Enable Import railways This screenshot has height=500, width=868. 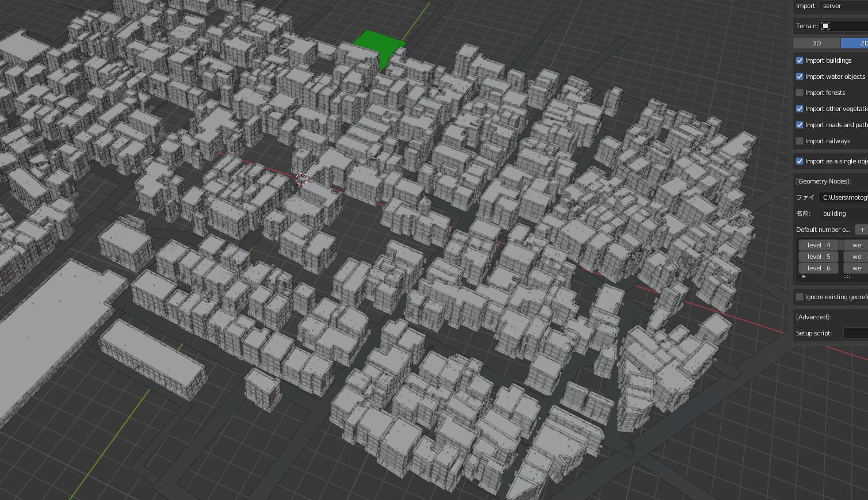pyautogui.click(x=800, y=141)
